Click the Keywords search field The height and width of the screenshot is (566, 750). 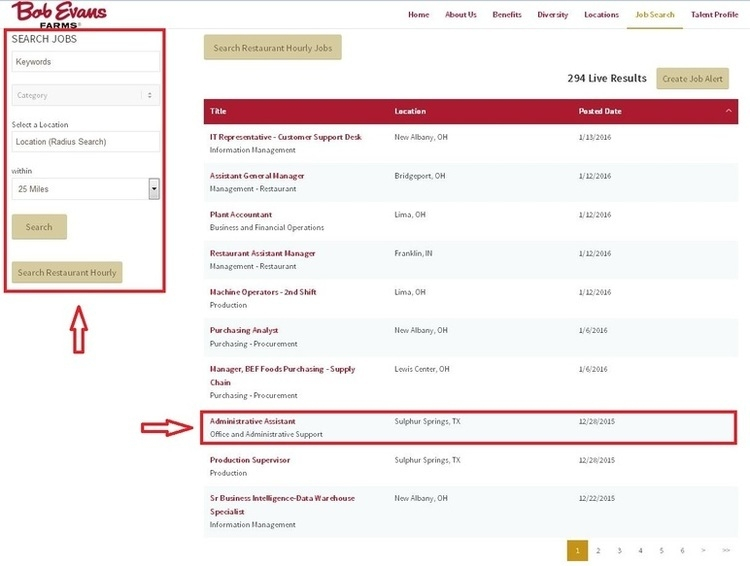coord(86,62)
